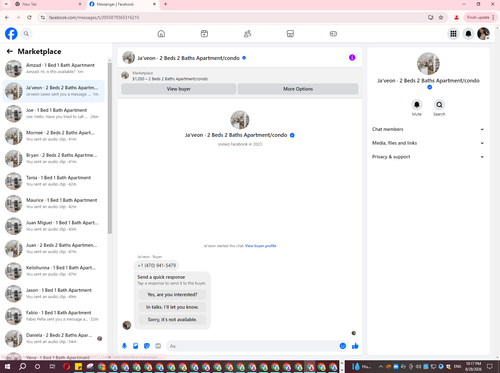Open the Facebook search magnifier

26,34
